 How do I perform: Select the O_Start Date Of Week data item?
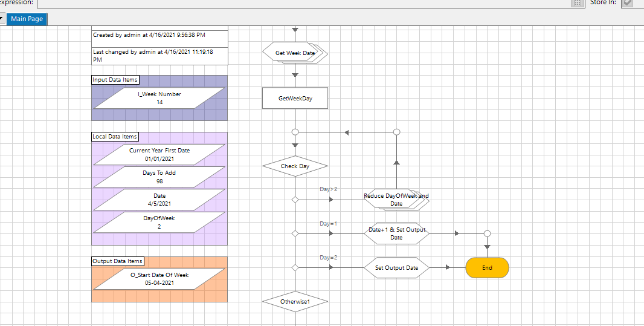(x=159, y=279)
